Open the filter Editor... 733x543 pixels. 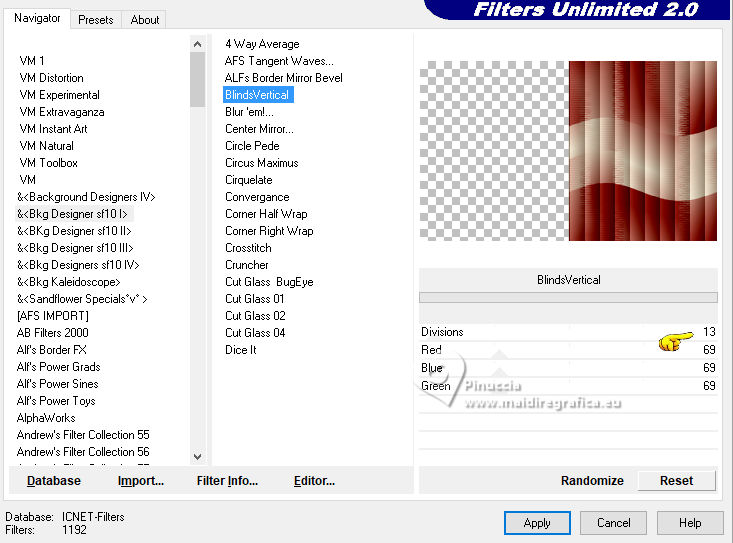(x=314, y=480)
